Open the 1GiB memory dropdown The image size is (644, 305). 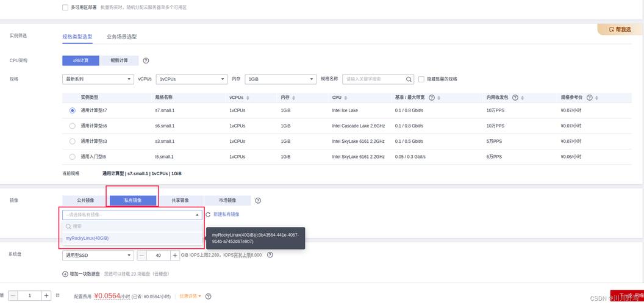pos(281,79)
